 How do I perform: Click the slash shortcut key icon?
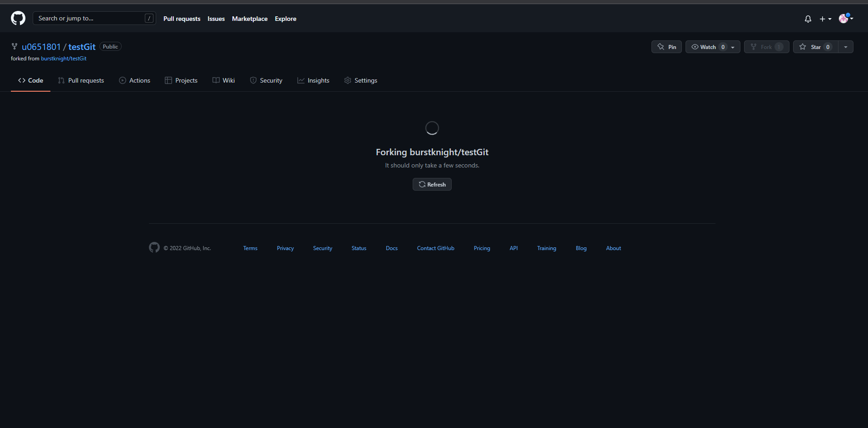[x=149, y=18]
